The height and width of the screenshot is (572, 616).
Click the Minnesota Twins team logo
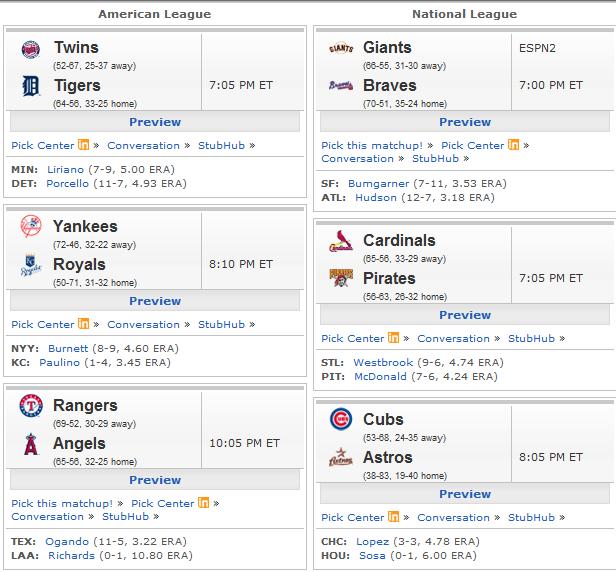point(31,50)
